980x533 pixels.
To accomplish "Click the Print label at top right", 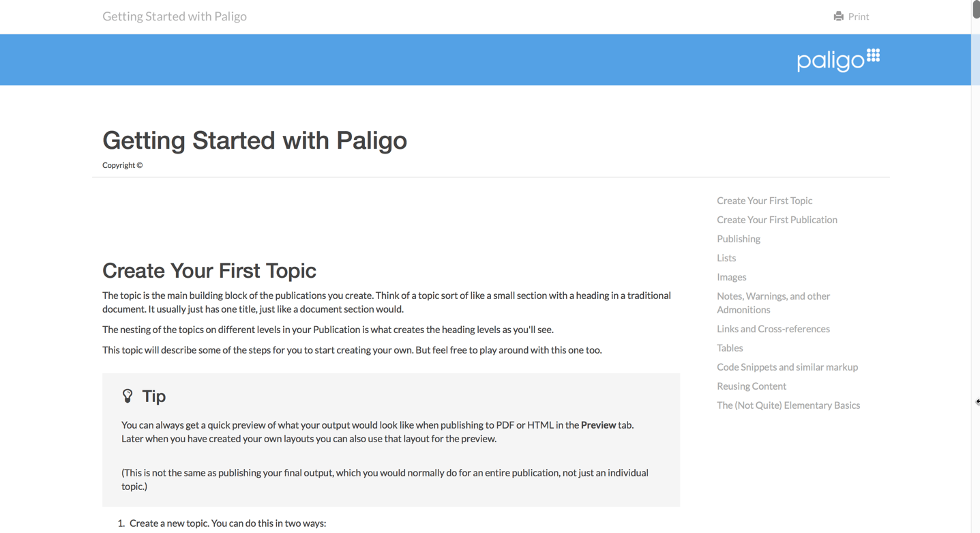I will [x=858, y=16].
